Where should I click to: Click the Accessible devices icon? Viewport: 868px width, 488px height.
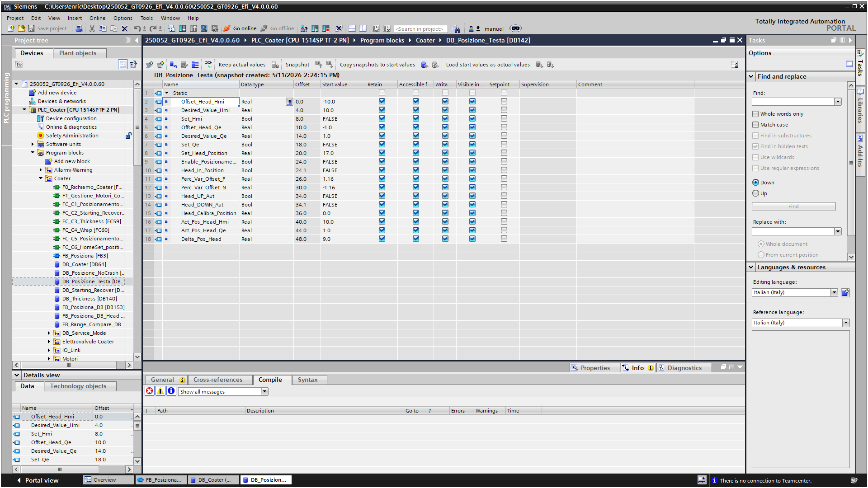[x=304, y=28]
